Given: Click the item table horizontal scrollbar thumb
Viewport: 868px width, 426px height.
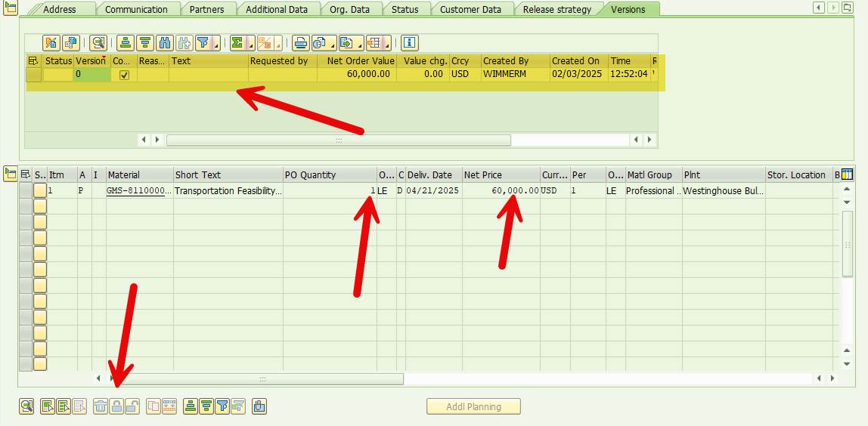Looking at the screenshot, I should tap(257, 379).
